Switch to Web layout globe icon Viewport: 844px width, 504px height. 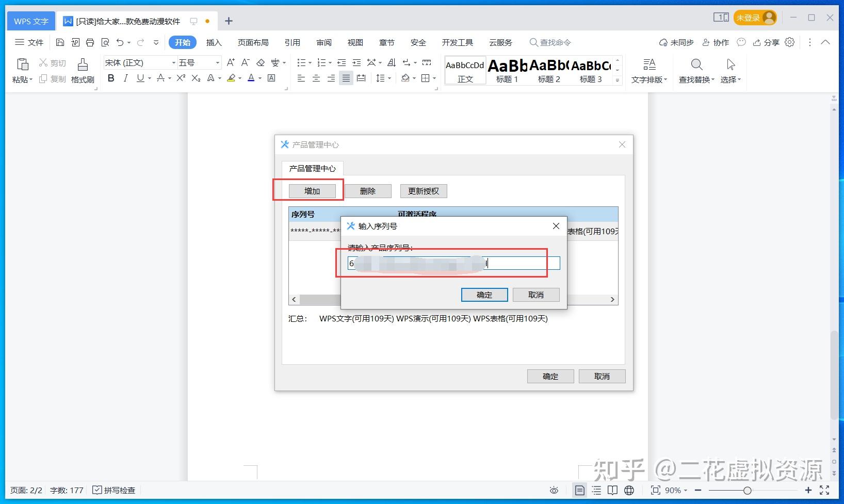tap(629, 490)
